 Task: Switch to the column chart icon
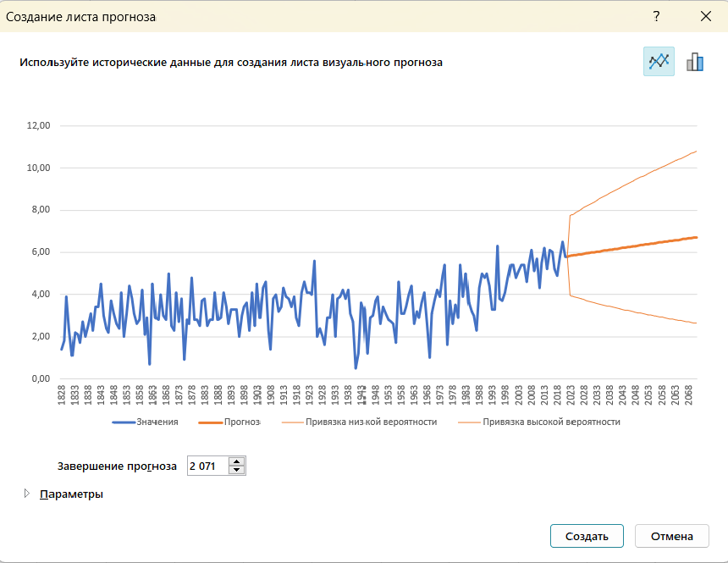695,61
